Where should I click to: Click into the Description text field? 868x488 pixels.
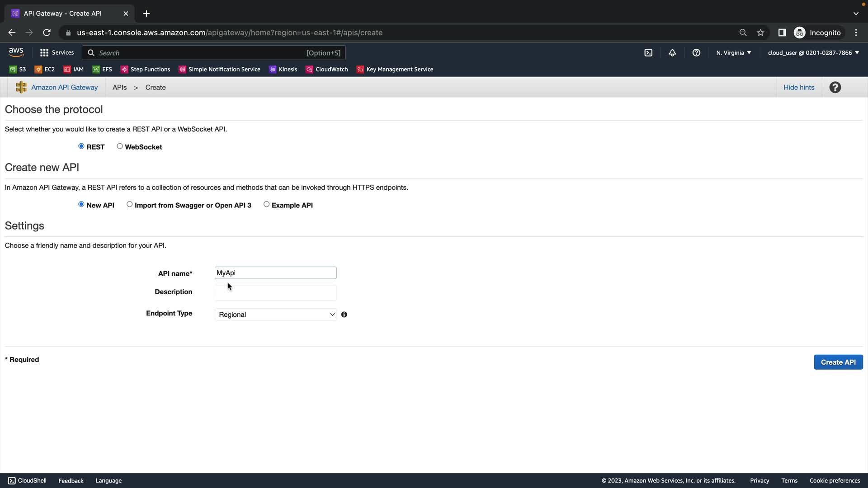click(x=276, y=293)
